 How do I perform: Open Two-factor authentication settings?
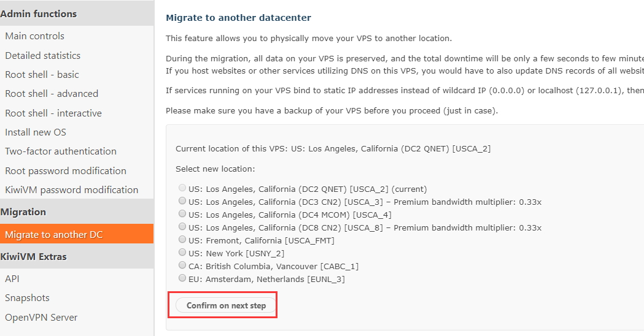pyautogui.click(x=60, y=151)
